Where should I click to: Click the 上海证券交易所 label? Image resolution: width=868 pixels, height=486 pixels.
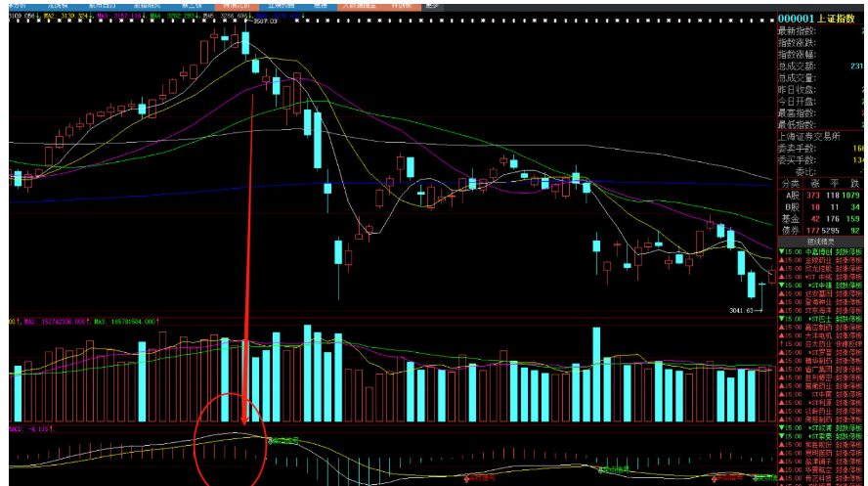pyautogui.click(x=814, y=136)
